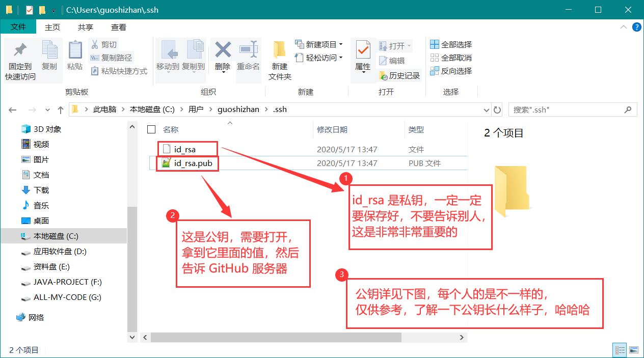Viewport: 644px width, 358px height.
Task: Click 全部选择 to select all files
Action: 451,45
